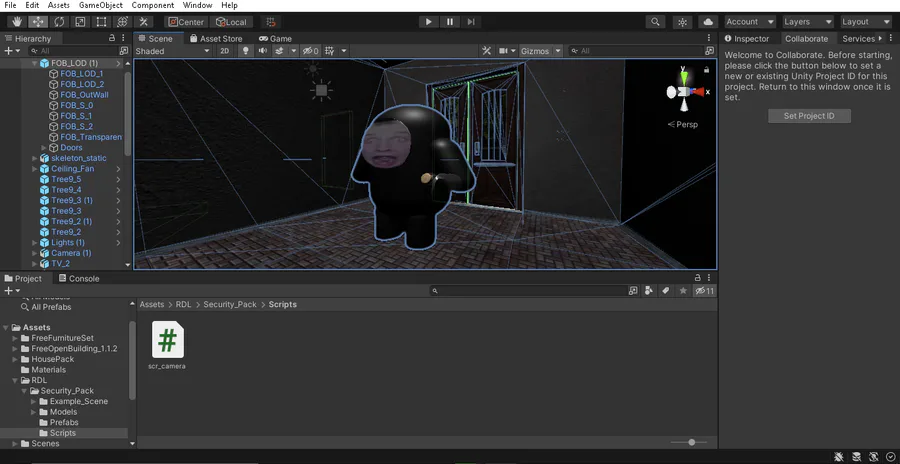Click the Project favorites star icon

pyautogui.click(x=683, y=291)
